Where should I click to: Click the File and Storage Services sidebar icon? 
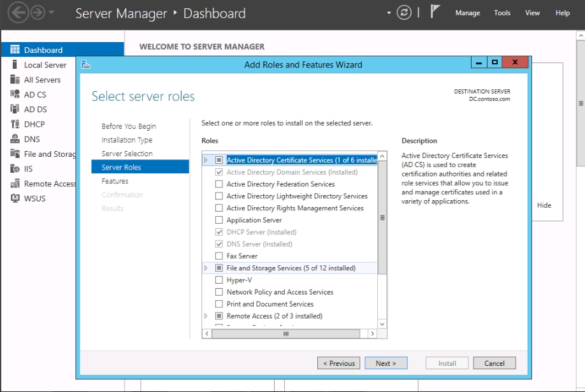tap(15, 154)
